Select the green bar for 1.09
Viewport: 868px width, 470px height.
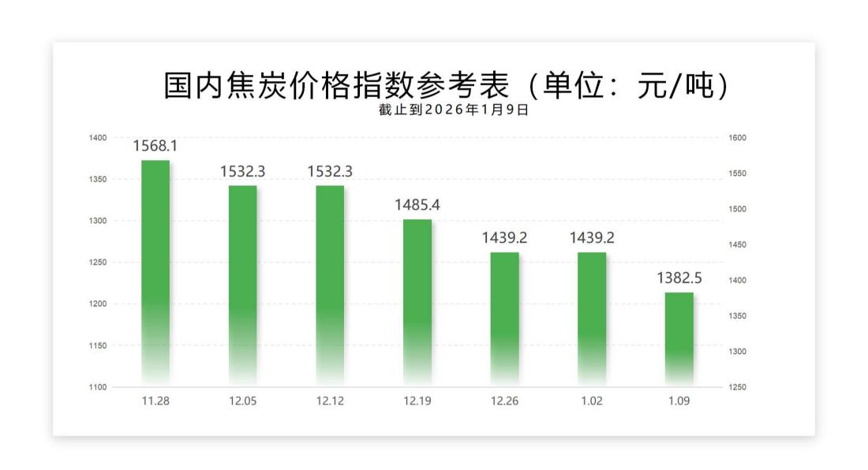[679, 339]
